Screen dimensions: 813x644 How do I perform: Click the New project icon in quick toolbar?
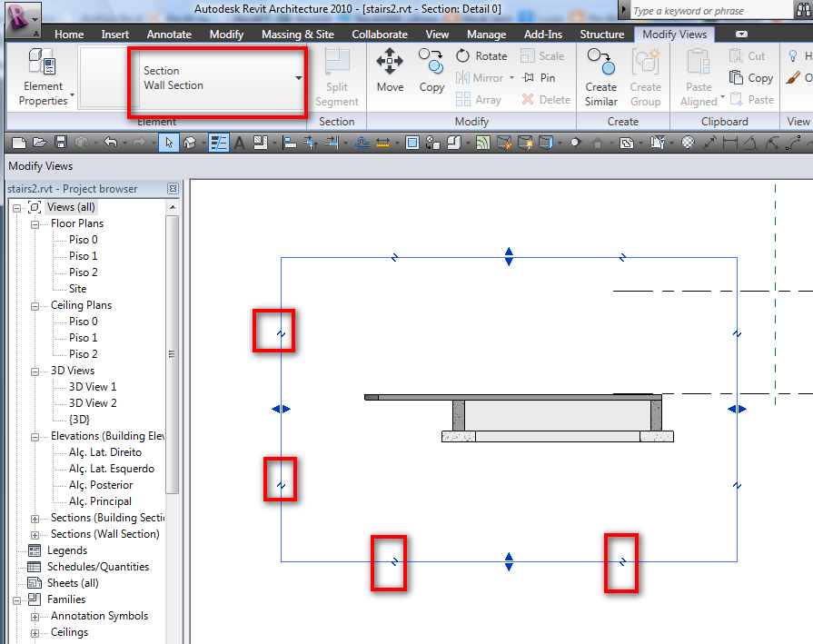pyautogui.click(x=19, y=143)
